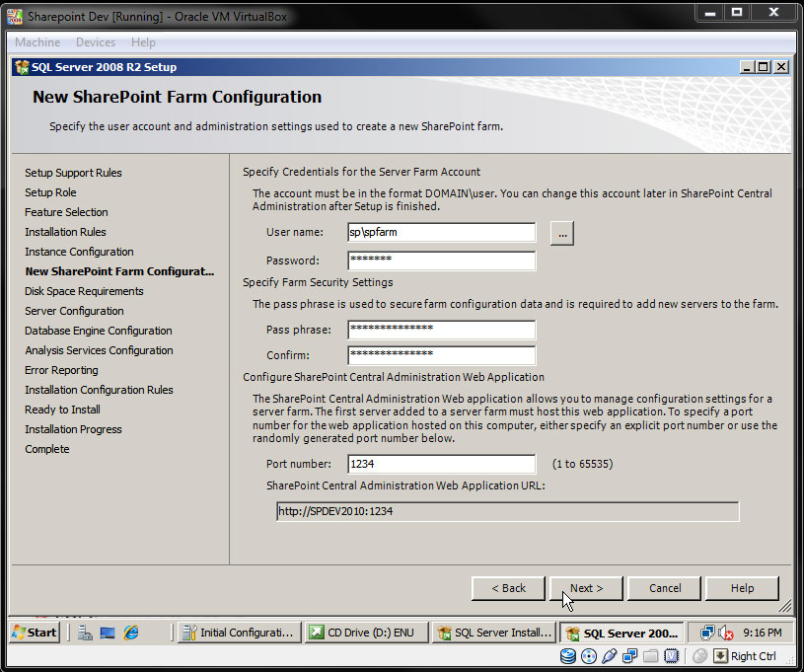Click the Analysis Services Configuration step
Viewport: 804px width, 672px height.
99,350
